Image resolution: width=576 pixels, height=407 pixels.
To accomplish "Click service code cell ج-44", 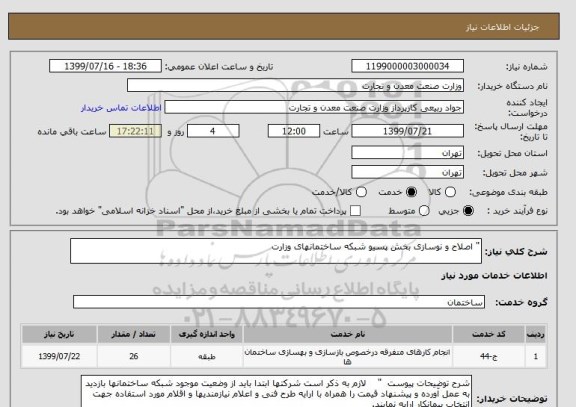I will coord(489,356).
